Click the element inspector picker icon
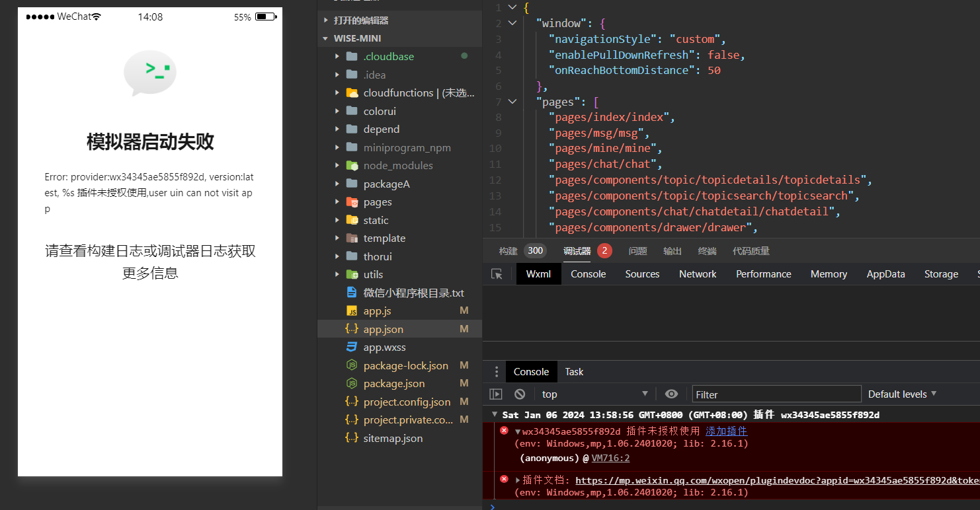The image size is (980, 510). tap(497, 274)
